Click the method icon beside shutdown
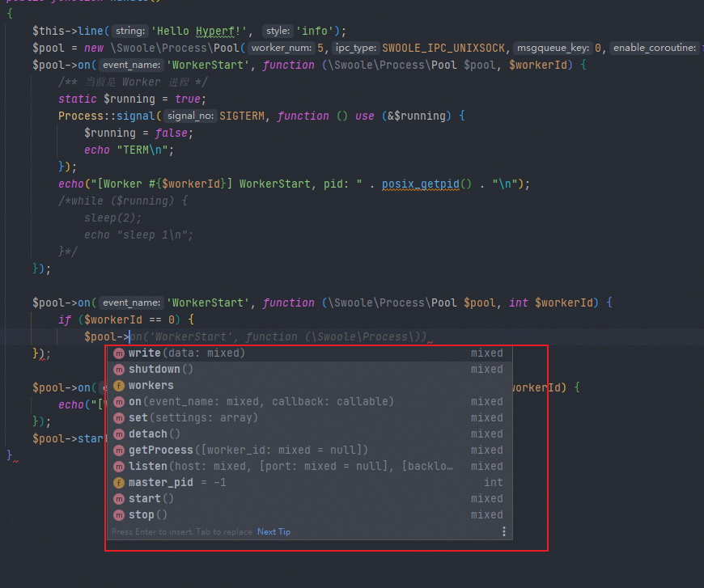 pyautogui.click(x=118, y=370)
